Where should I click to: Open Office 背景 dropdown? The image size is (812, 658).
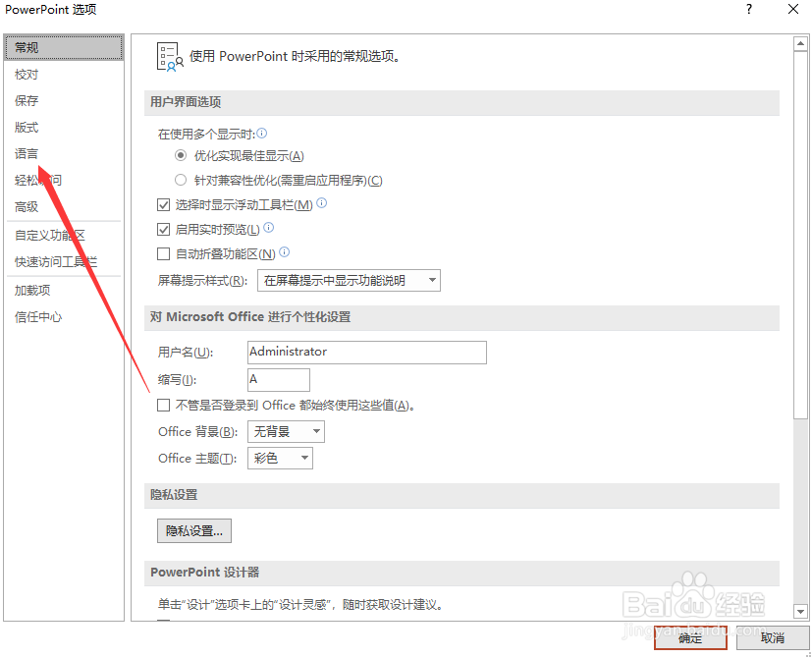286,431
